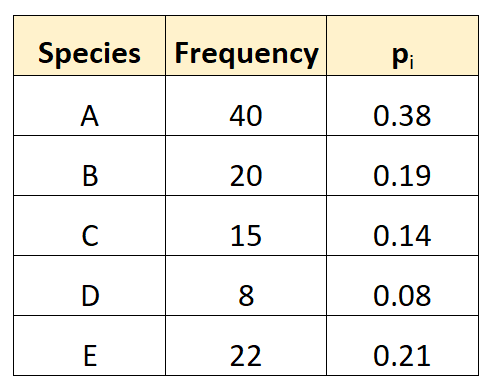This screenshot has height=383, width=494.
Task: Click the subscript i in pᵢ header
Action: coord(412,62)
